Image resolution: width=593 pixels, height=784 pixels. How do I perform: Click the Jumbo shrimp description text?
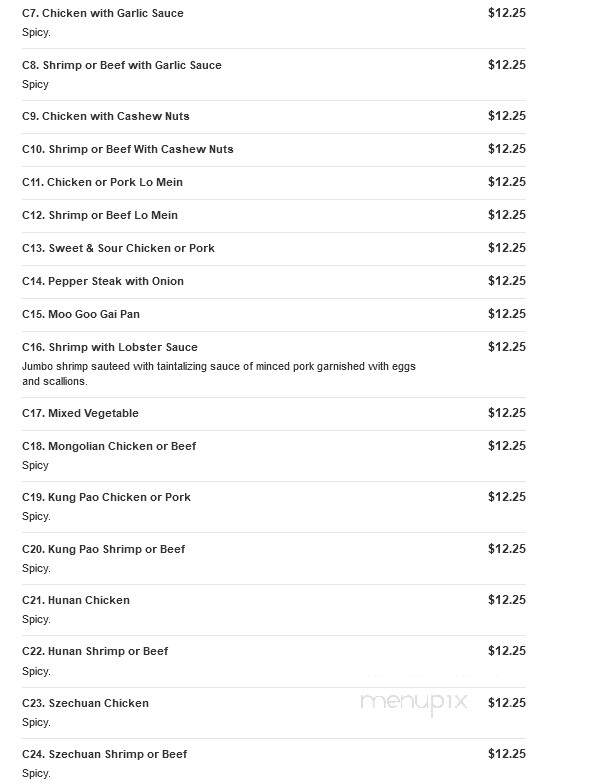click(218, 374)
